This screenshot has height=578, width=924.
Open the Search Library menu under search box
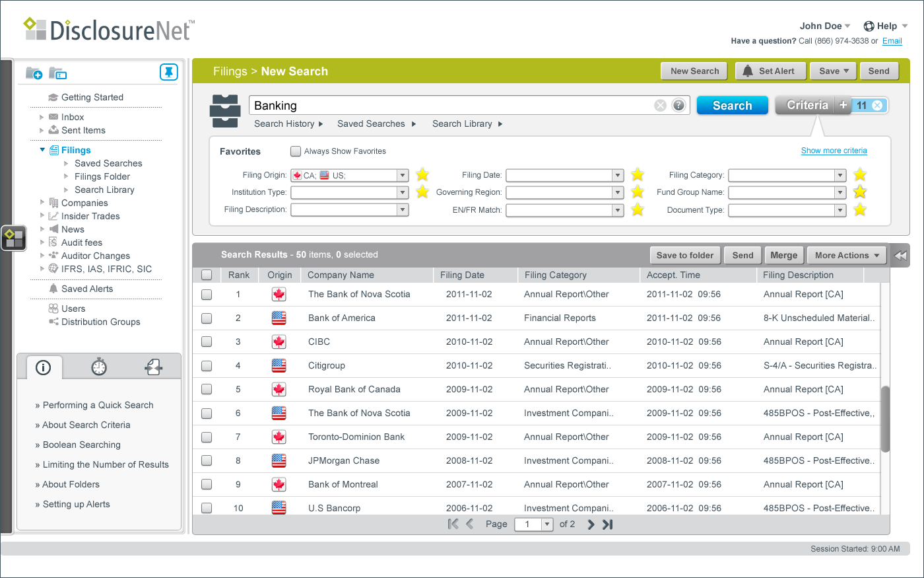pyautogui.click(x=467, y=124)
